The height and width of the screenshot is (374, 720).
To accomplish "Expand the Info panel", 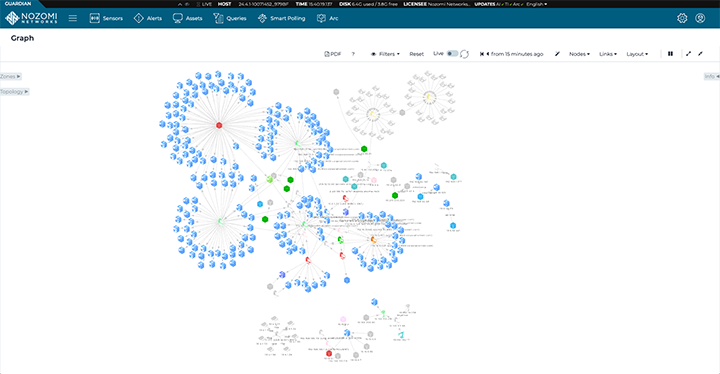I will click(x=712, y=76).
